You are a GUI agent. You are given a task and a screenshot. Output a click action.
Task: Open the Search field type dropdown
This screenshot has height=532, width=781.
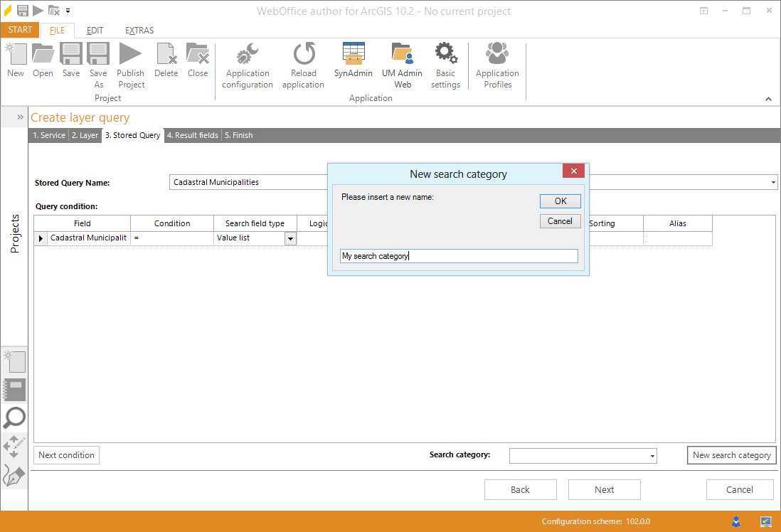click(289, 238)
